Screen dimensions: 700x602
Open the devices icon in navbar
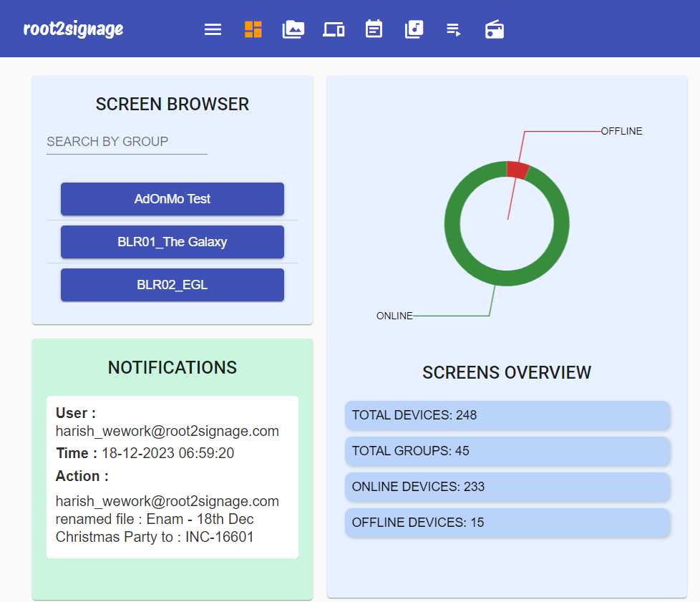click(334, 29)
